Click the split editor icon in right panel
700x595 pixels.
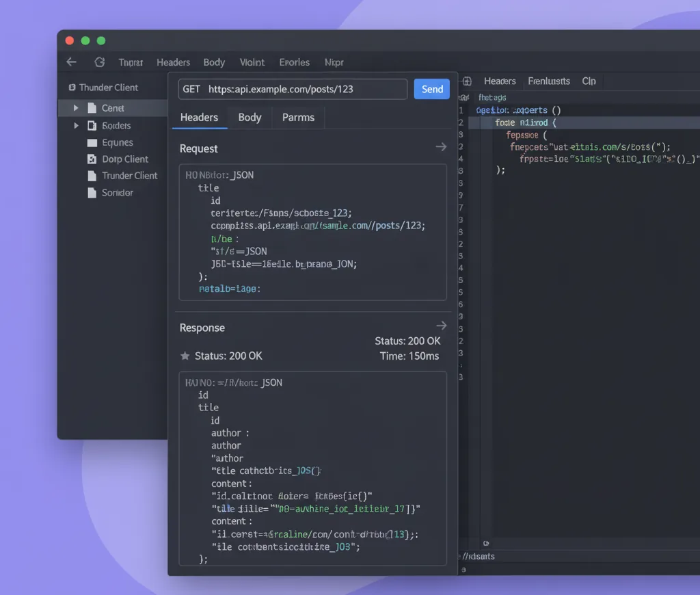[467, 81]
